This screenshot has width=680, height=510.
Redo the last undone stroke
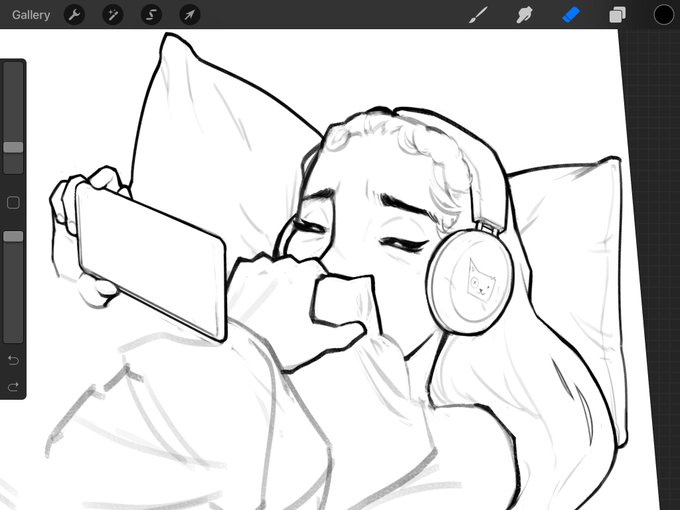(13, 386)
